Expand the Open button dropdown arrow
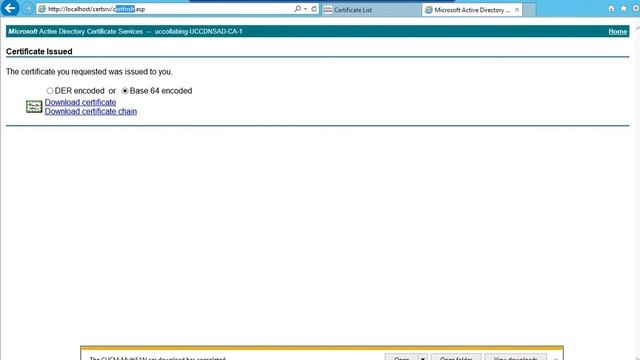 pyautogui.click(x=423, y=358)
